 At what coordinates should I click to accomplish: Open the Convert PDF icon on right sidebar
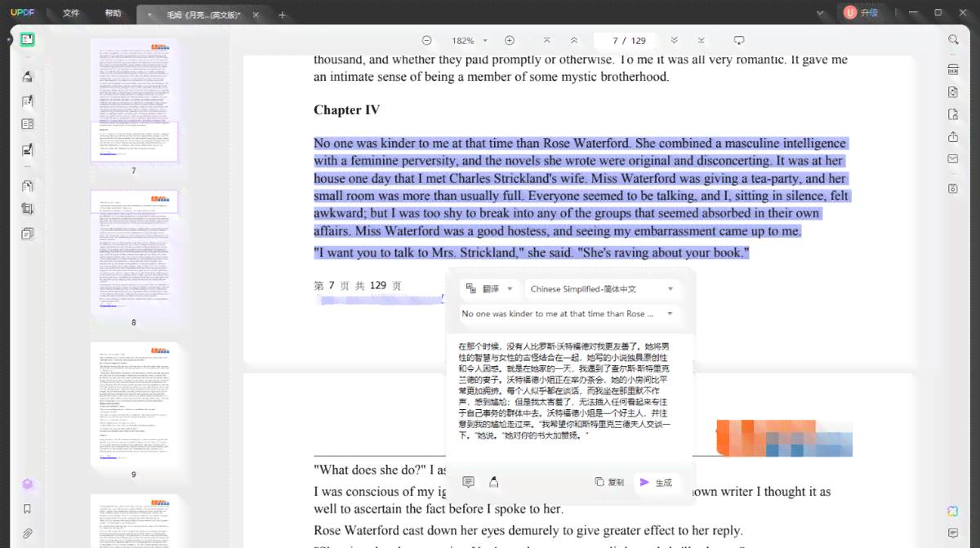(953, 92)
